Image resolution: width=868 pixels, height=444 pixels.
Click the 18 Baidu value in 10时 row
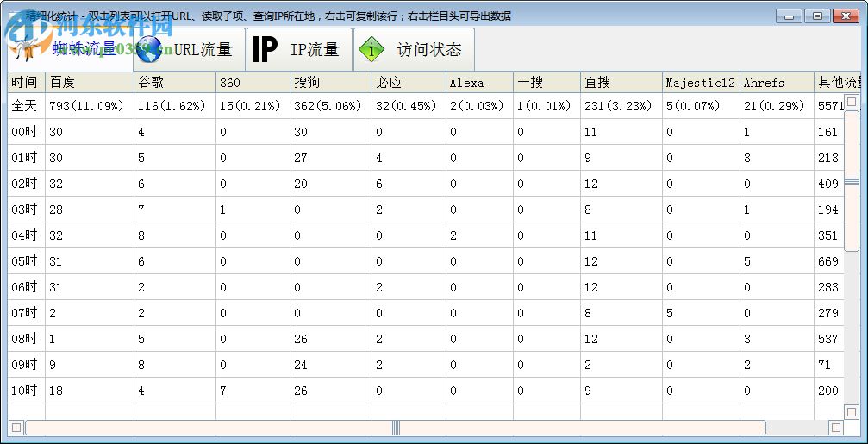tap(56, 391)
